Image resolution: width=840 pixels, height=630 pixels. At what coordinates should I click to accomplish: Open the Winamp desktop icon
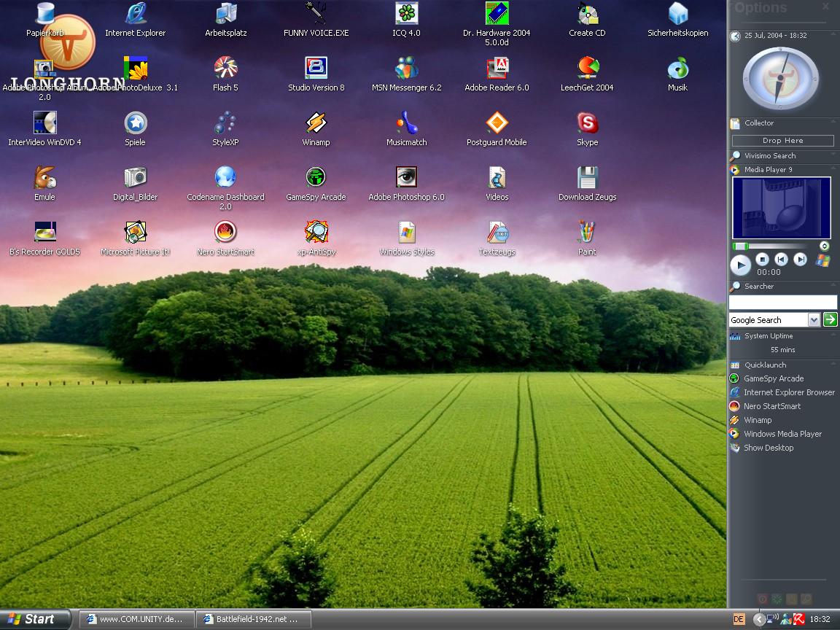(x=316, y=124)
